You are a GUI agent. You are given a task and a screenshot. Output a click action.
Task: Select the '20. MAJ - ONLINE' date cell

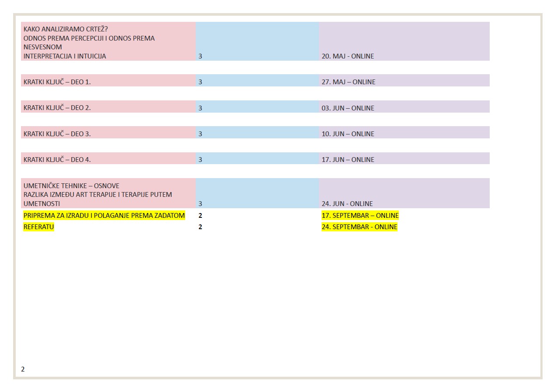(348, 56)
